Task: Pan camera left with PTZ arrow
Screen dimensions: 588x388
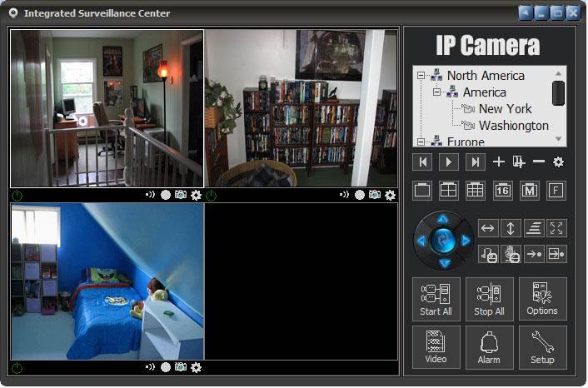Action: (421, 241)
